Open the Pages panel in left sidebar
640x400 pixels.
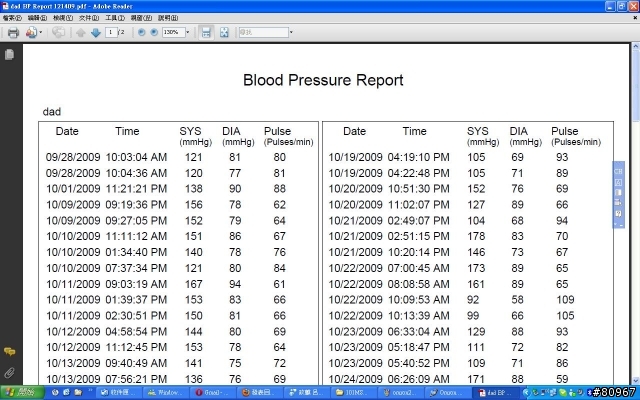tap(9, 56)
